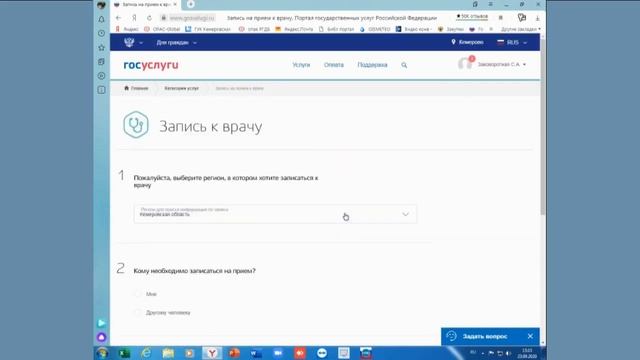The height and width of the screenshot is (360, 640).
Task: Select the 'Мне' radio option
Action: coord(138,294)
